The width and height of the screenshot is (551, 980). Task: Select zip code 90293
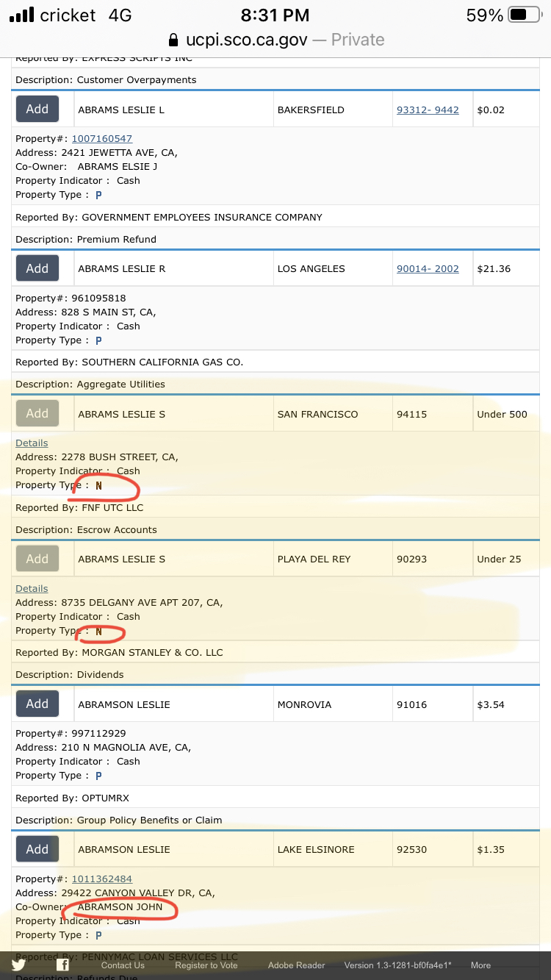pyautogui.click(x=411, y=559)
